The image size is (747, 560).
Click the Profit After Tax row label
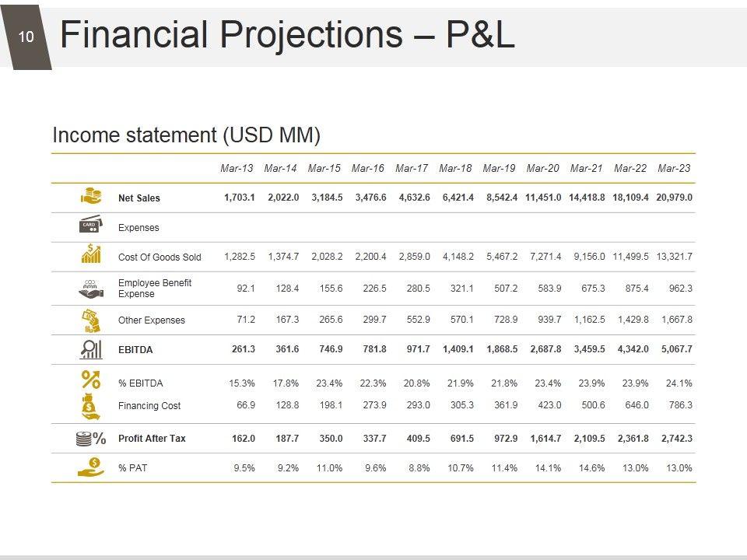[152, 439]
